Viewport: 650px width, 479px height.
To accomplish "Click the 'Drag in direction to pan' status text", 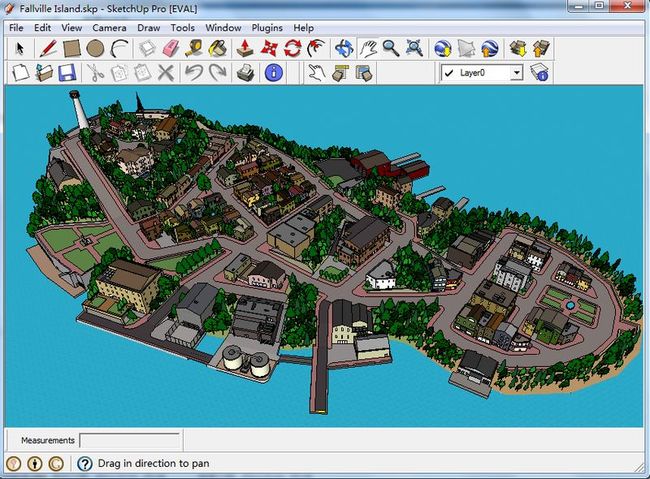I will tap(154, 463).
